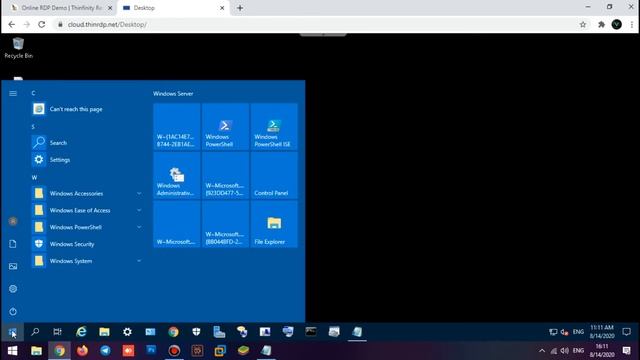Viewport: 640px width, 360px height.
Task: Open the Chrome extensions puzzle icon
Action: tap(601, 24)
